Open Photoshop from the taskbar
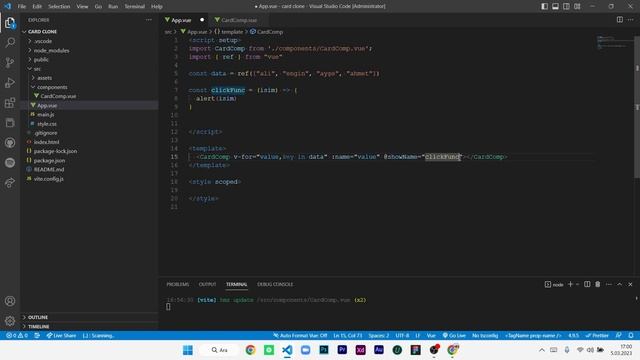 coord(324,350)
